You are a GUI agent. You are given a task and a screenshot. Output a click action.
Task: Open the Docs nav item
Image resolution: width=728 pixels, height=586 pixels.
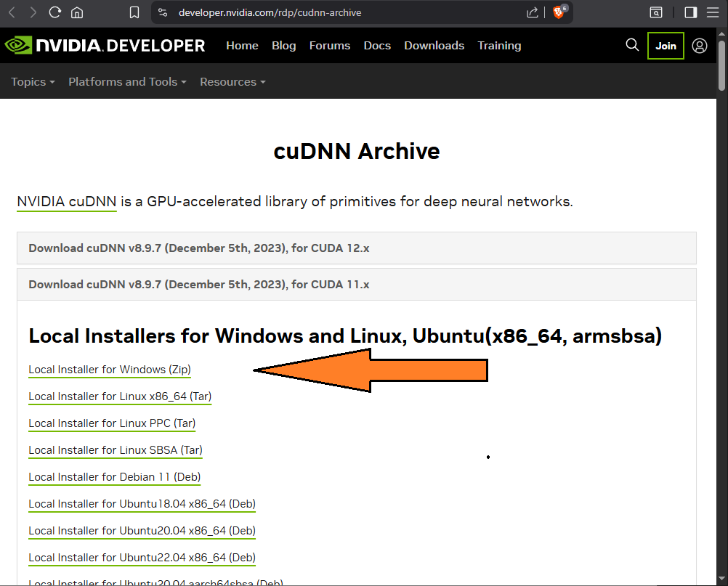(377, 46)
